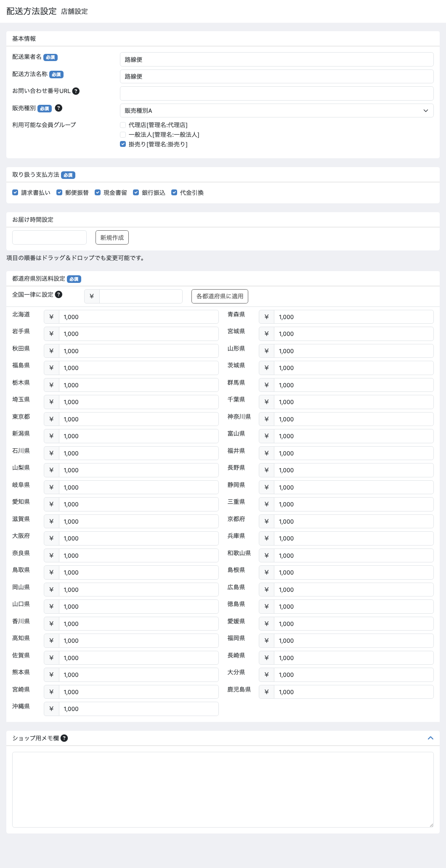Check 一般法人[管理名:一般法人] member group

(x=123, y=135)
